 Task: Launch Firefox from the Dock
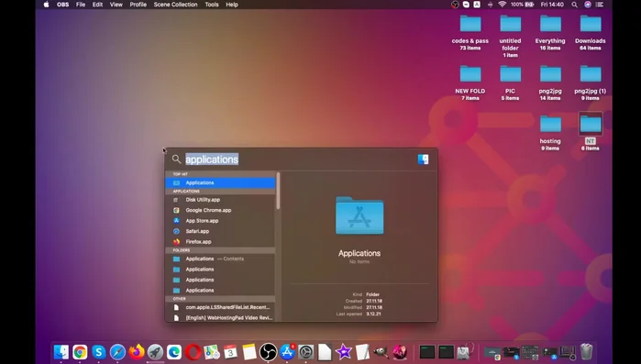(x=137, y=352)
